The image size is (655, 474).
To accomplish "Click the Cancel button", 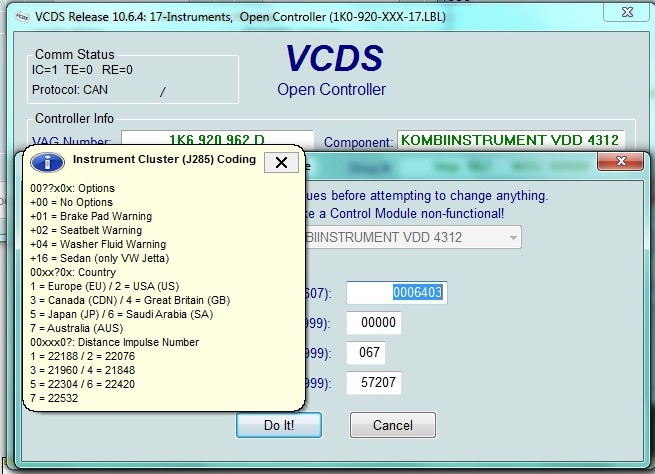I will coord(393,425).
